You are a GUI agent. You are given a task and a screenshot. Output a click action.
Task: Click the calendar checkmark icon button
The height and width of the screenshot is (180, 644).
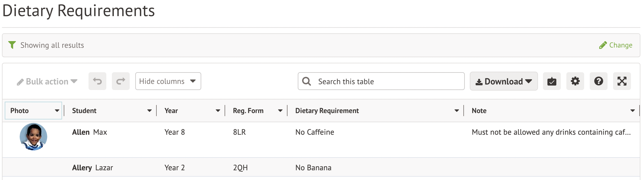click(552, 81)
